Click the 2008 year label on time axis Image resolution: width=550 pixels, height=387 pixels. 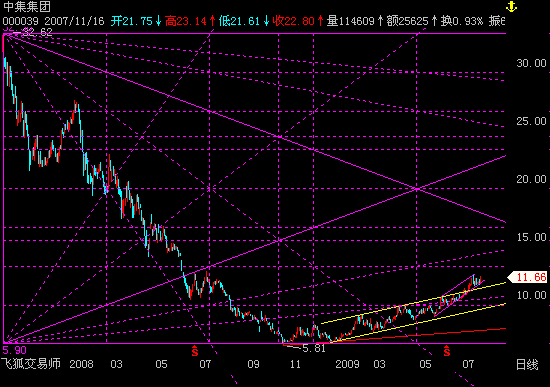[x=81, y=364]
